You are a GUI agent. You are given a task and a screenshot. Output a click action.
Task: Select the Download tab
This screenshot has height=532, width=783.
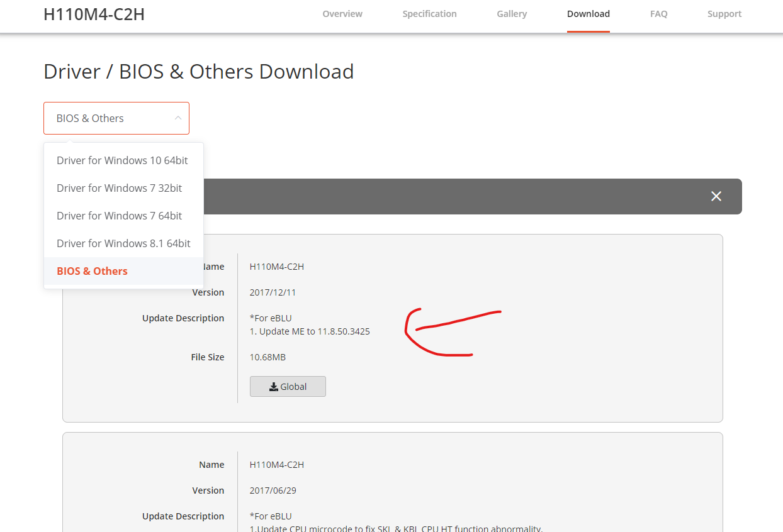pyautogui.click(x=589, y=14)
